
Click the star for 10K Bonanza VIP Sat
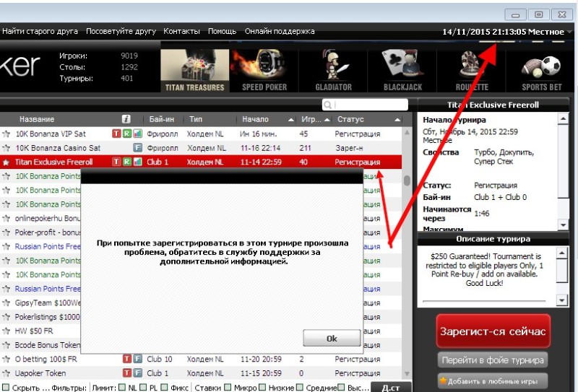pos(7,134)
